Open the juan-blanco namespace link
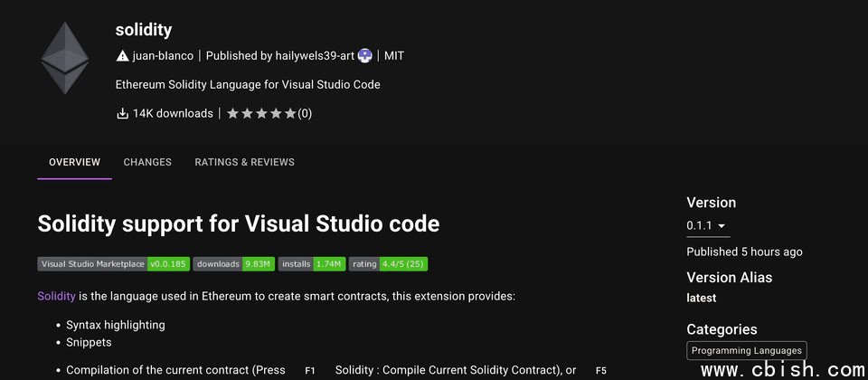 (x=163, y=56)
